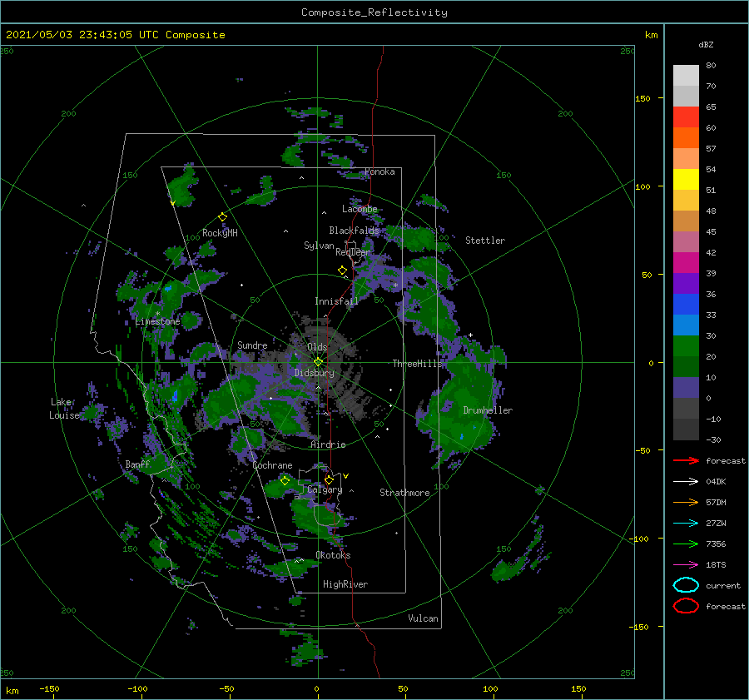Click the Banff label

[x=137, y=464]
